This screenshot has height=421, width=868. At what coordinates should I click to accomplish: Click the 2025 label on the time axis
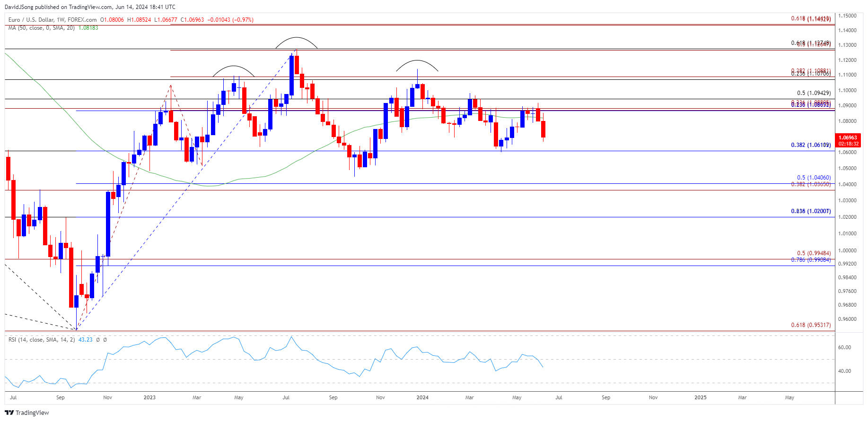700,397
